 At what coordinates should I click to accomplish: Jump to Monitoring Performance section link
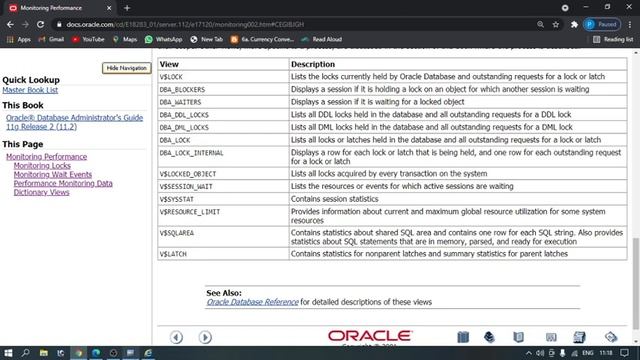46,157
